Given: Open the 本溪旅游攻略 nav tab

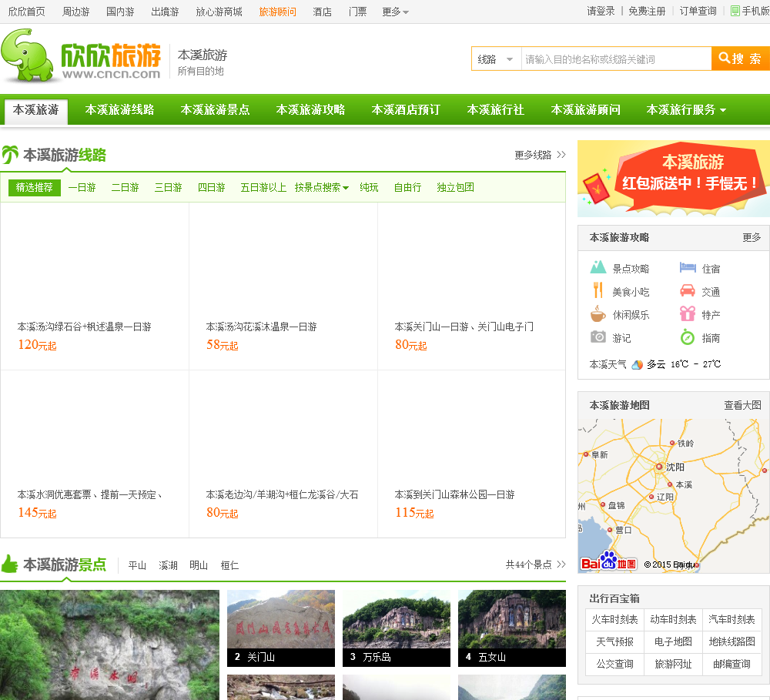Looking at the screenshot, I should pyautogui.click(x=310, y=109).
